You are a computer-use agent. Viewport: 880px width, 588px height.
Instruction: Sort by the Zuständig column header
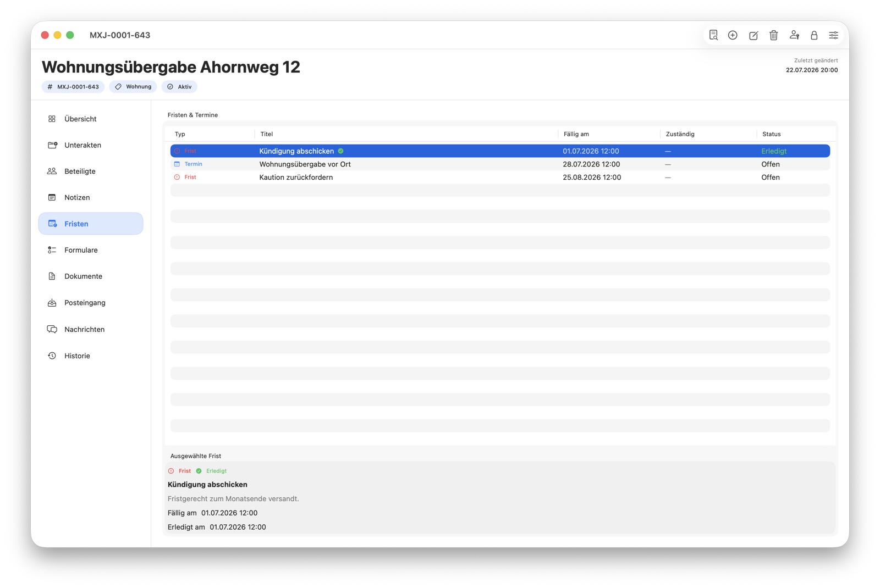pyautogui.click(x=680, y=134)
